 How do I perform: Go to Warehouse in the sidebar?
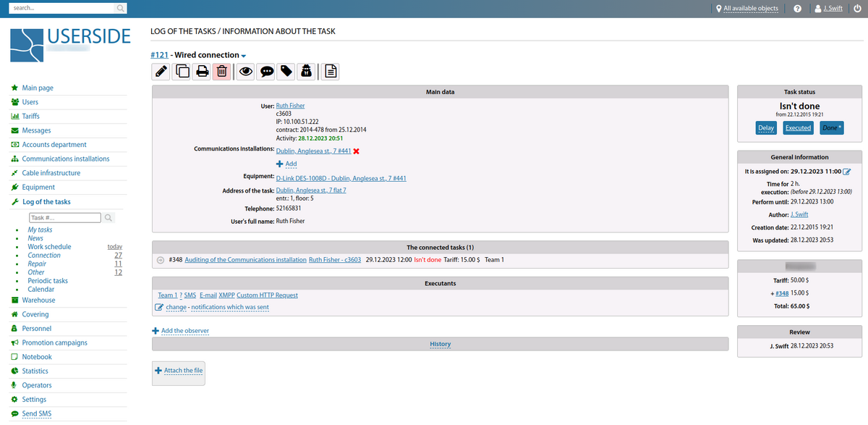[38, 300]
